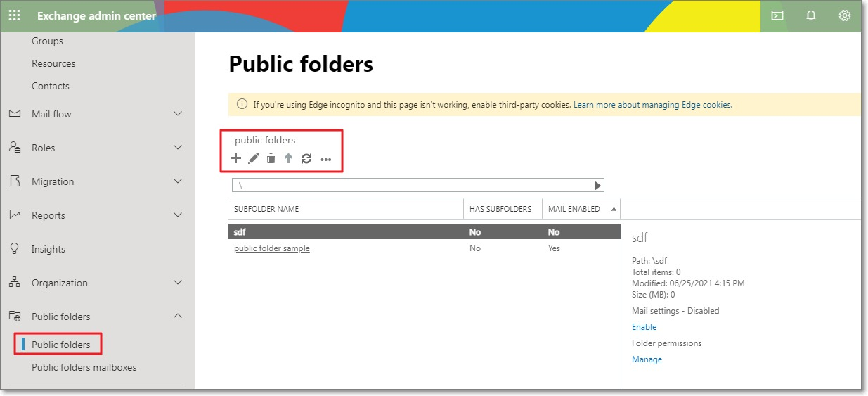Open Cloud Shell terminal icon
Viewport: 868px width, 396px height.
pyautogui.click(x=777, y=15)
